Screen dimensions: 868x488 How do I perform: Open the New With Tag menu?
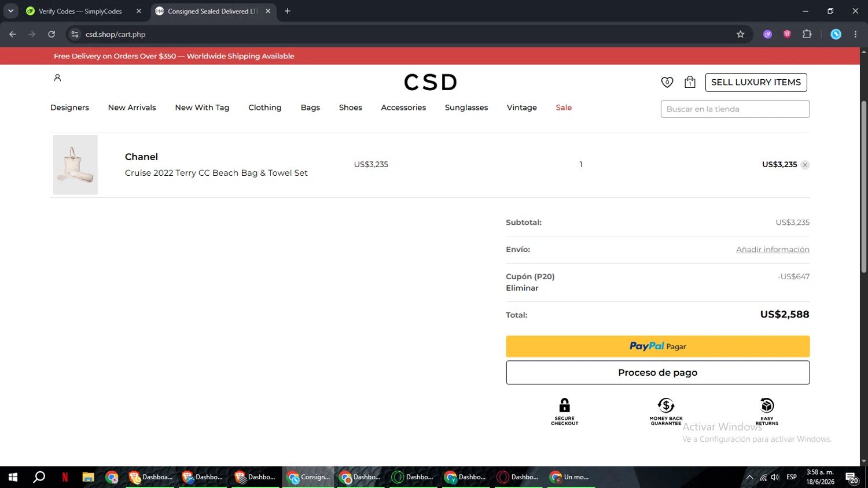pos(202,108)
